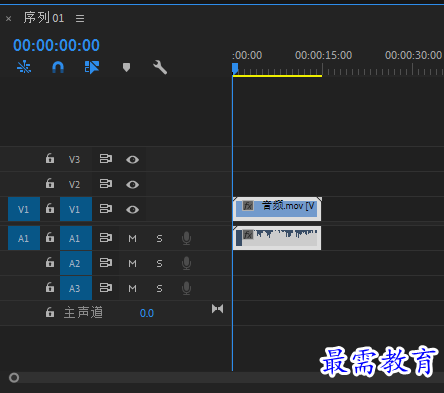This screenshot has height=393, width=444.
Task: Add a marker to the timeline
Action: click(x=126, y=67)
